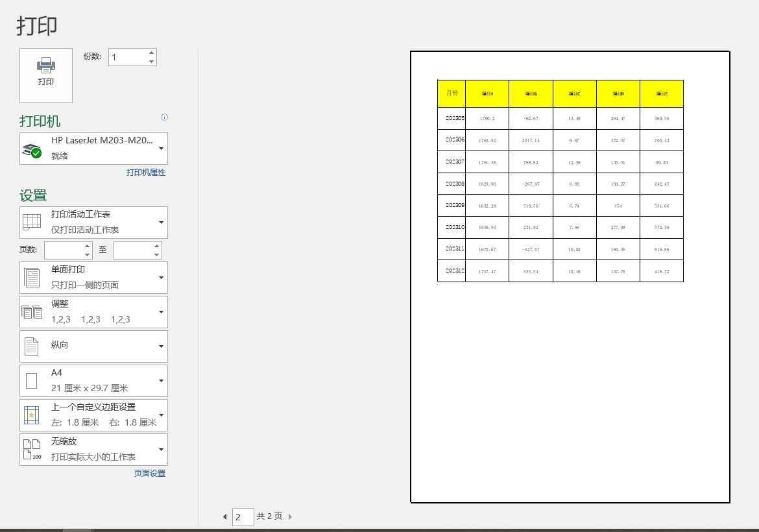Click the portrait orientation page icon
Viewport: 759px width, 532px height.
pos(32,346)
